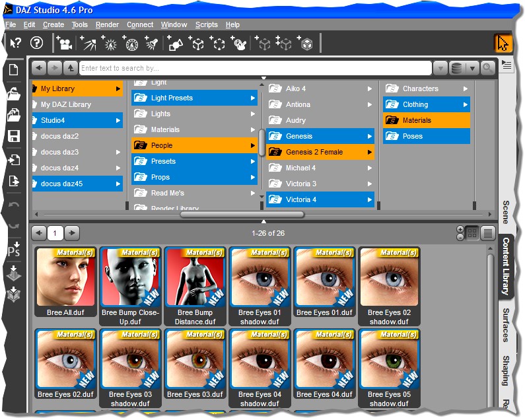
Task: Click the New file icon in sidebar
Action: click(14, 69)
